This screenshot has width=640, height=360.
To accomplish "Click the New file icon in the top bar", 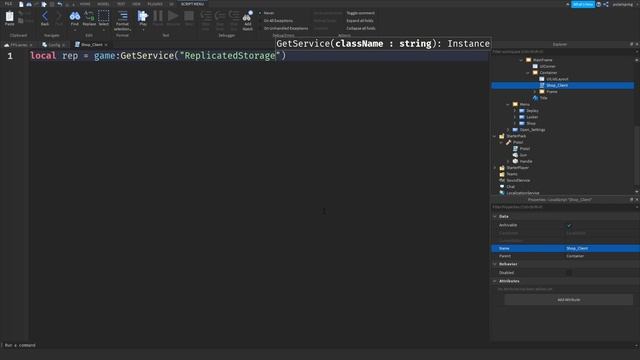I will (x=21, y=4).
